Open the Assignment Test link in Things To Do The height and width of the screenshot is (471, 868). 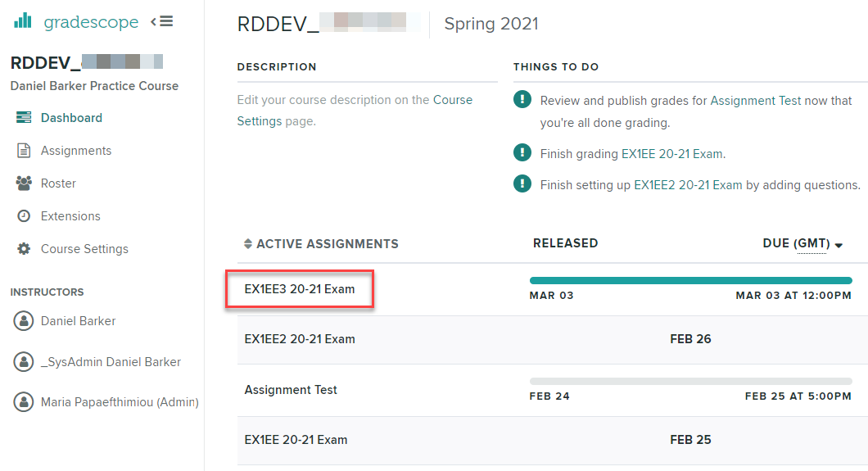[755, 101]
